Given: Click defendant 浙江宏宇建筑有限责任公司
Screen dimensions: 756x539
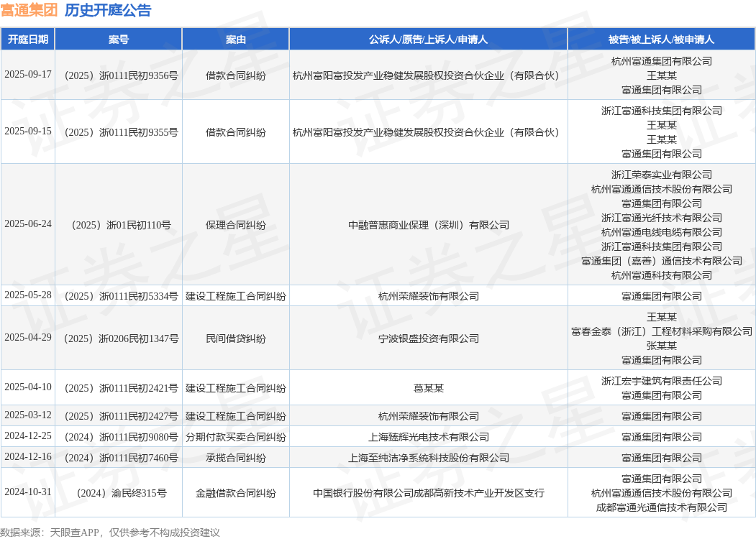Looking at the screenshot, I should pyautogui.click(x=662, y=381).
